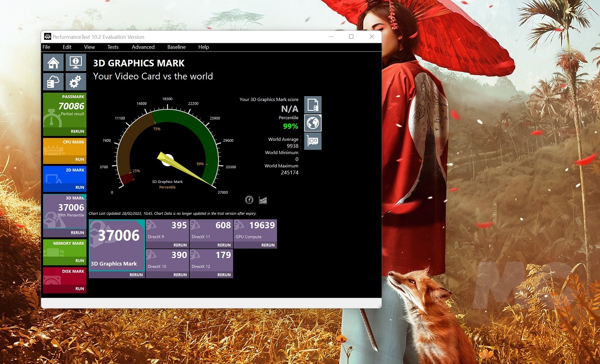Open the Tests menu

(x=113, y=47)
